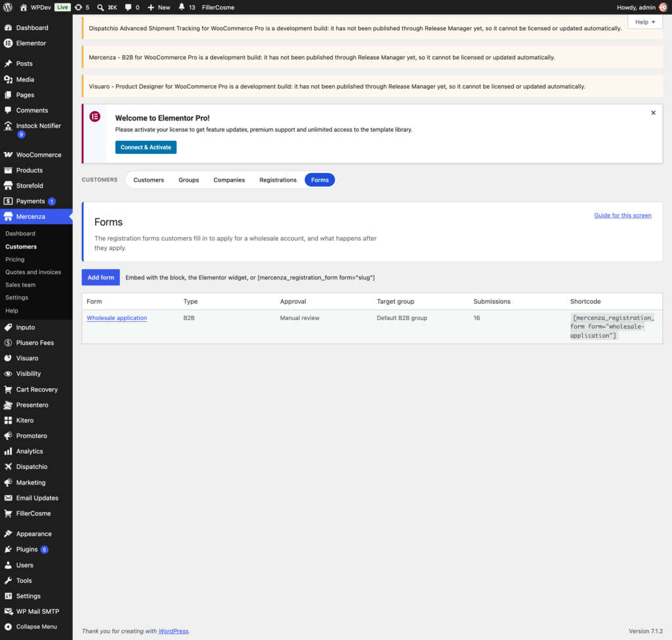Click the B2B type cell
Viewport: 672px width, 640px height.
pos(188,318)
